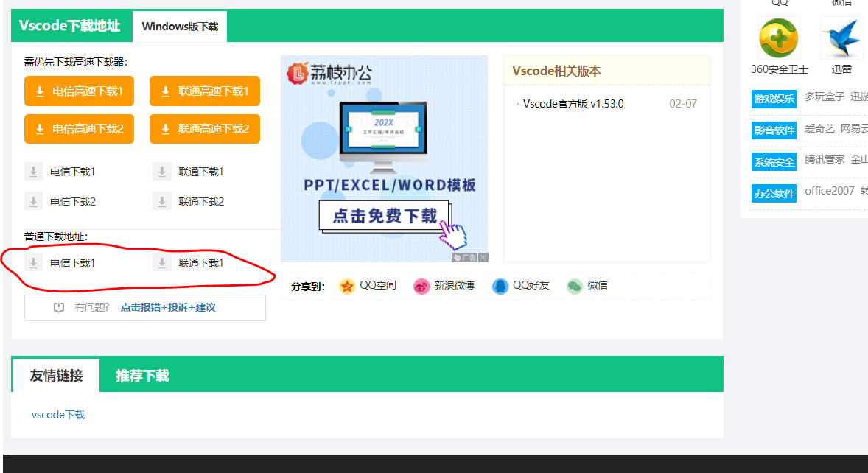Click the 点击免费下载 ad button
868x473 pixels.
coord(384,215)
